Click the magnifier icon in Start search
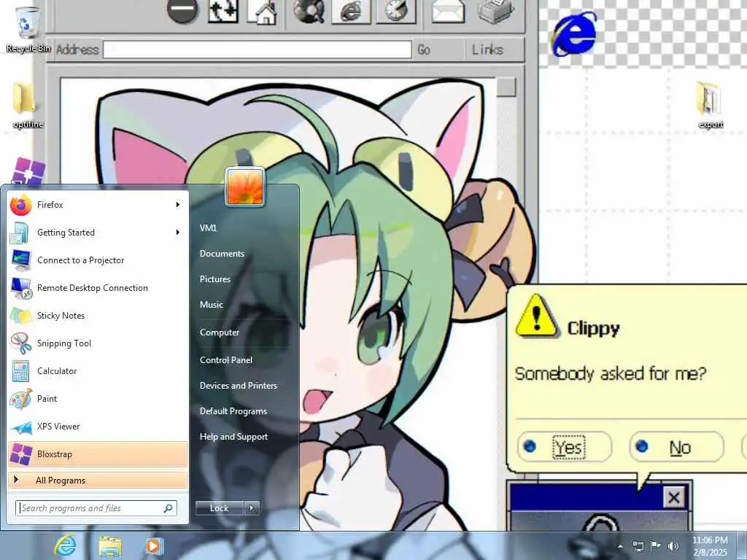The image size is (747, 560). coord(169,508)
